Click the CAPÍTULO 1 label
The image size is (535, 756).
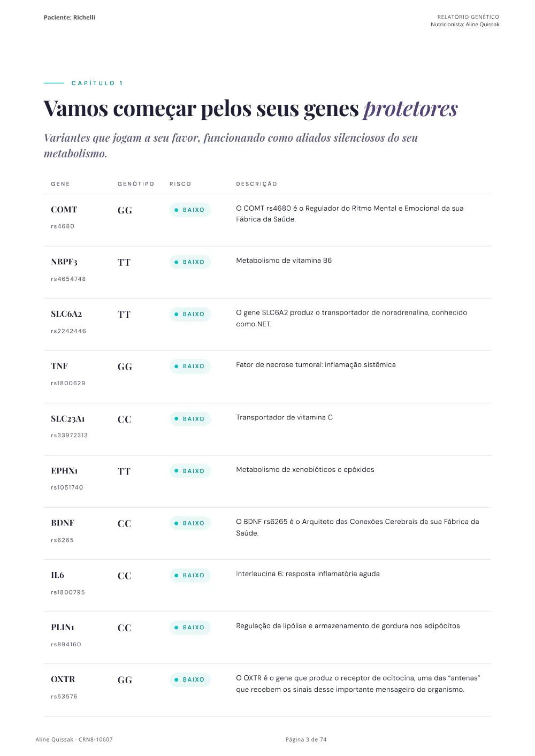click(x=97, y=83)
